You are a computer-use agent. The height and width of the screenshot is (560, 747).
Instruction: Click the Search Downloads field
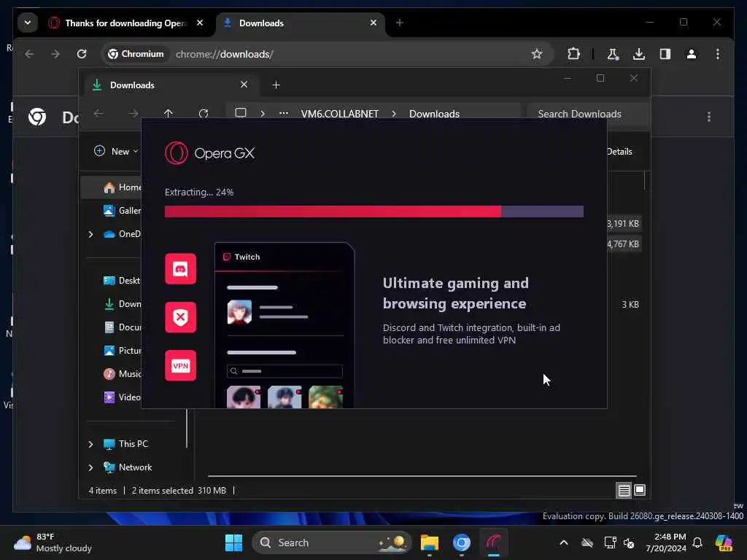(589, 114)
